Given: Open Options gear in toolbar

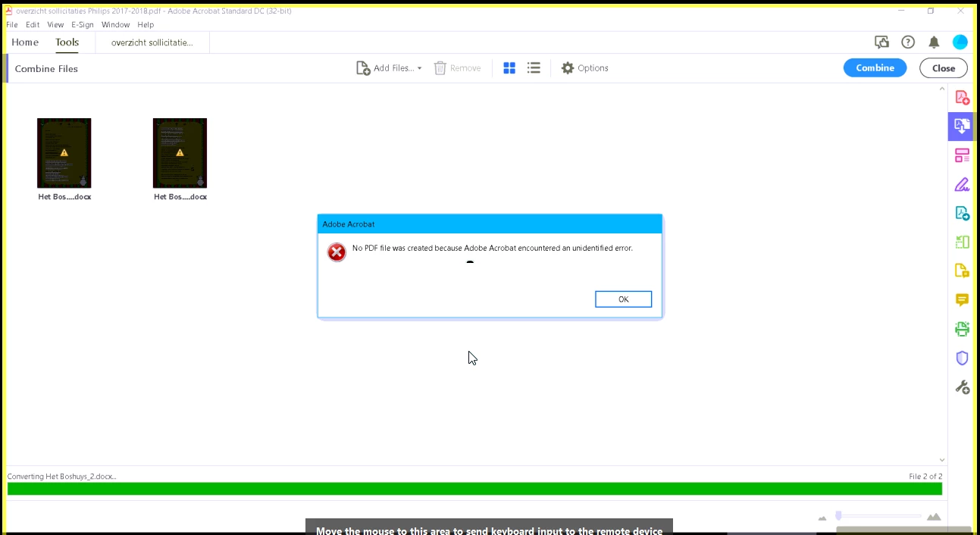Looking at the screenshot, I should (584, 68).
